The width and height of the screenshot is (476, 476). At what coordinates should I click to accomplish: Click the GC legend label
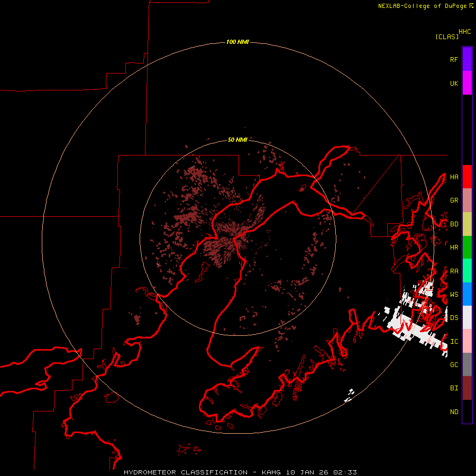[454, 365]
